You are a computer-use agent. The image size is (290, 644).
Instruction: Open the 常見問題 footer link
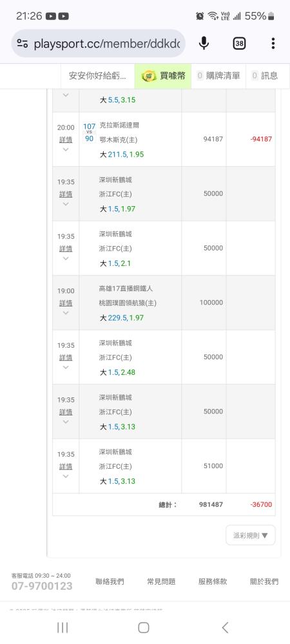[161, 582]
